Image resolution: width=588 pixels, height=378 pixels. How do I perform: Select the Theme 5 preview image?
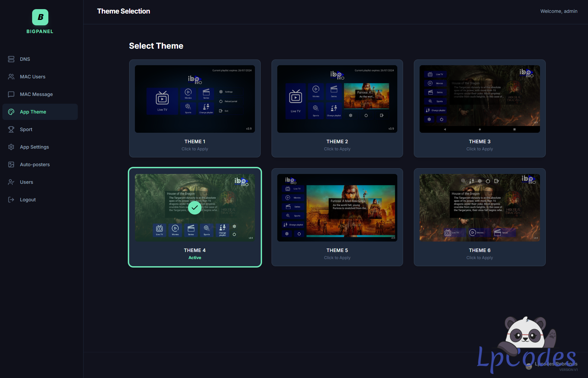point(337,208)
